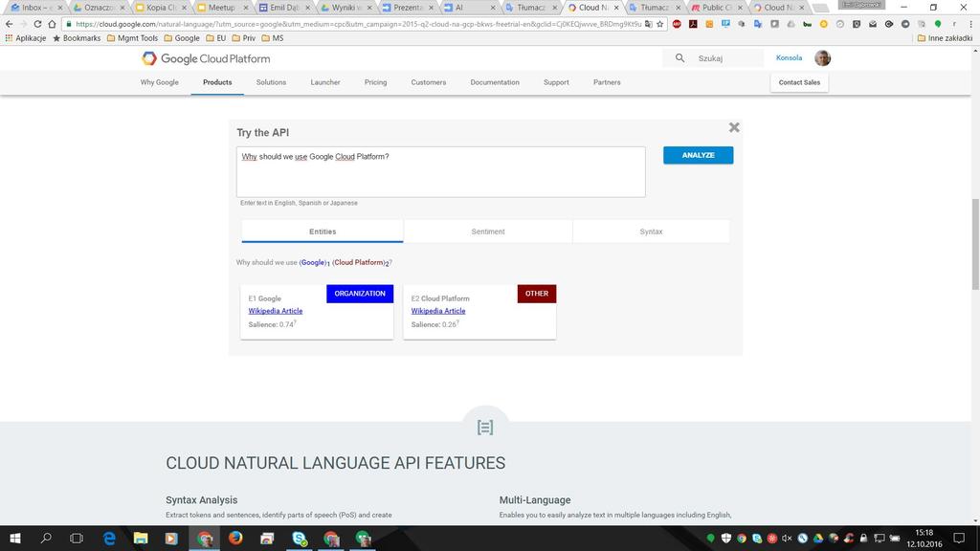Open the Inne zakładki bookmark folder
This screenshot has height=551, width=980.
coord(945,38)
